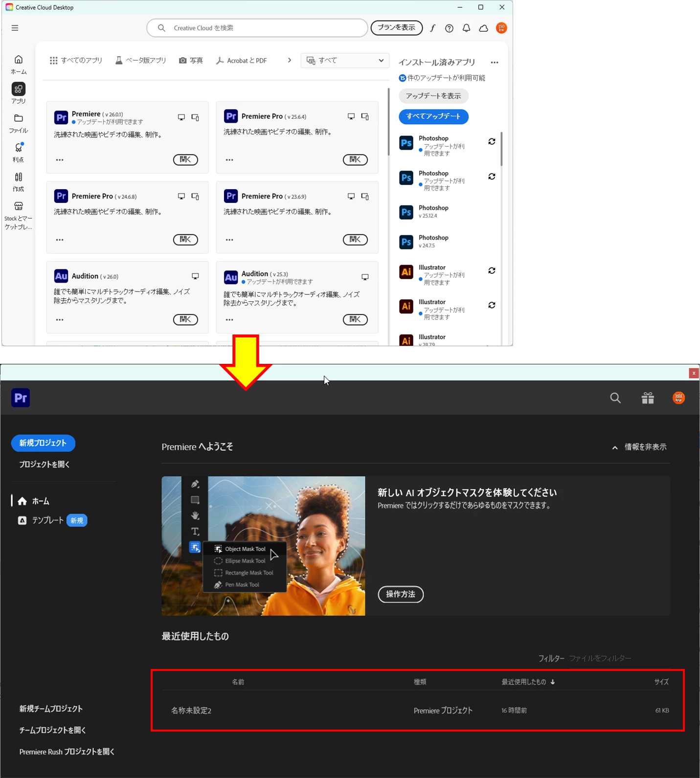Viewport: 700px width, 778px height.
Task: Open more options on Premiere Pro v25.6.4 card
Action: coord(229,160)
